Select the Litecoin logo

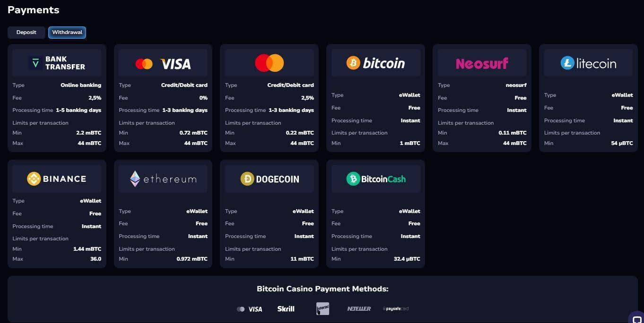coord(588,63)
